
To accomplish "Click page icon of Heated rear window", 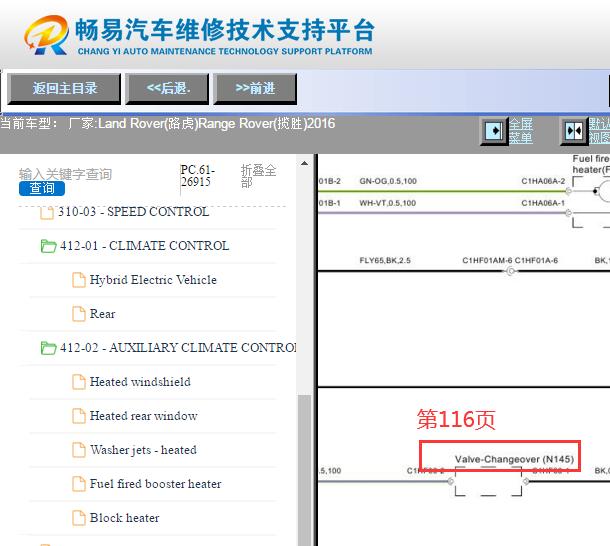I will tap(79, 416).
